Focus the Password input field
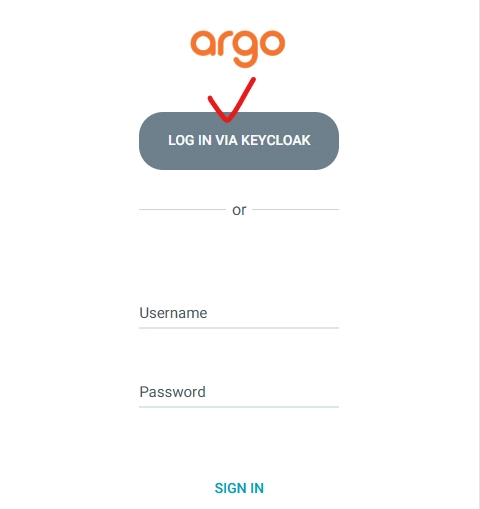The height and width of the screenshot is (509, 480). pyautogui.click(x=239, y=392)
